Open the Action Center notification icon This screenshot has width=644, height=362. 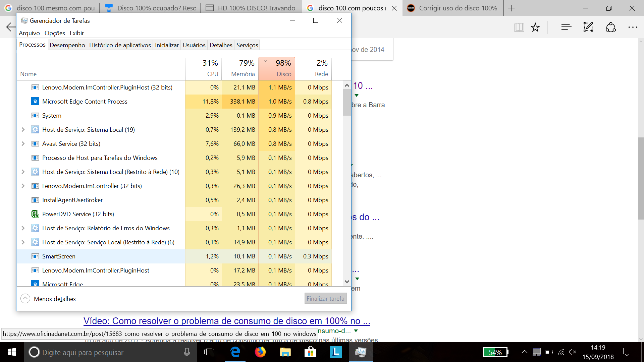(627, 352)
